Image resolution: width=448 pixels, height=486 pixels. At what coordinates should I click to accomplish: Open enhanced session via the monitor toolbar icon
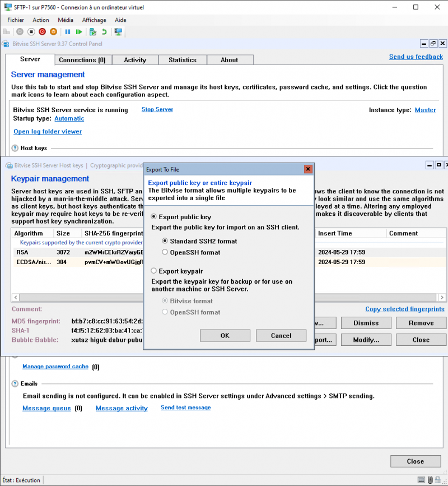118,32
